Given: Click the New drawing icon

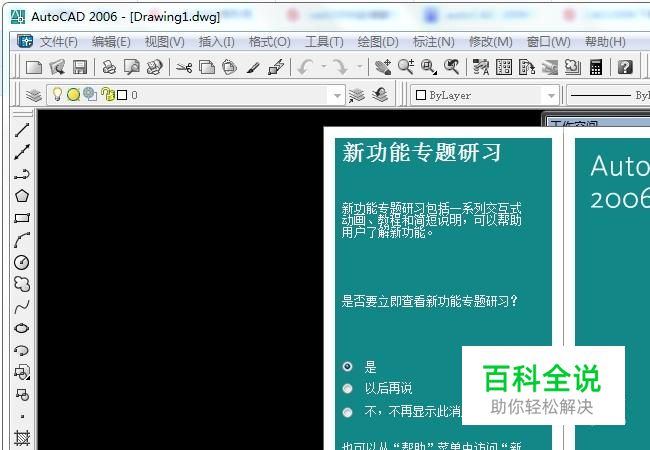Looking at the screenshot, I should 34,67.
